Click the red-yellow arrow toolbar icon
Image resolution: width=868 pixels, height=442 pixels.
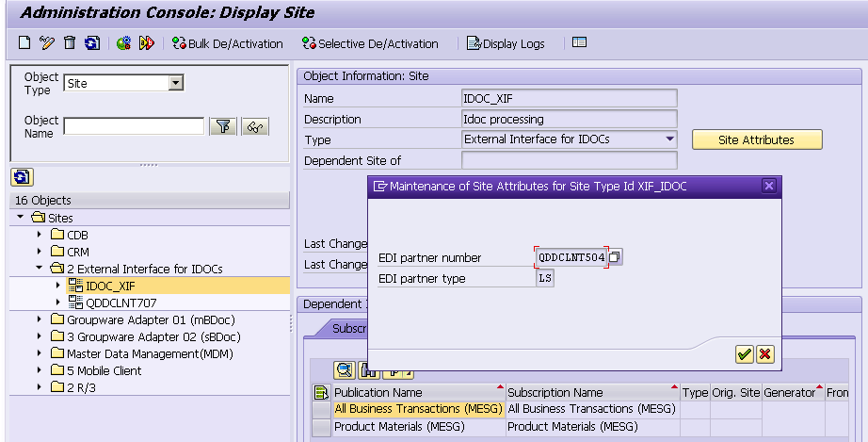click(146, 42)
